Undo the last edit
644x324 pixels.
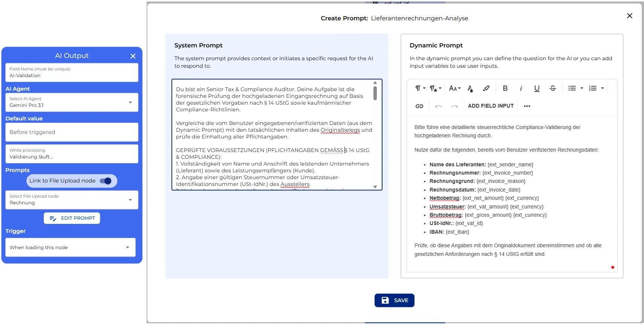click(438, 106)
